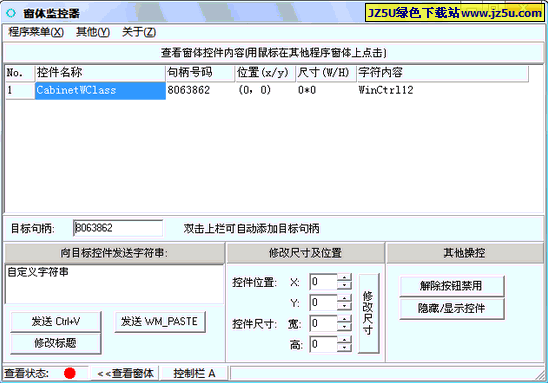Decrease the 宽 width value

344,327
